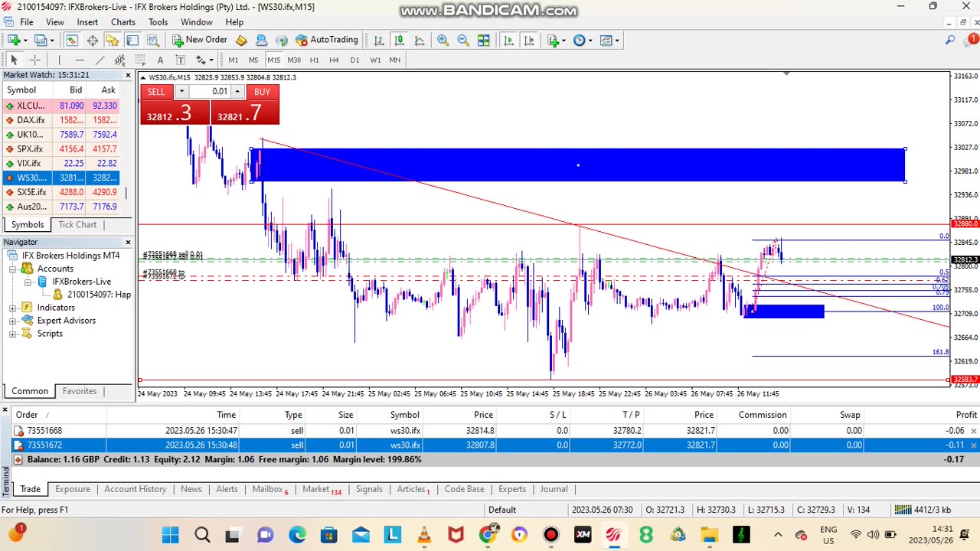
Task: Click the Market Watch vertical scrollbar
Action: (126, 192)
